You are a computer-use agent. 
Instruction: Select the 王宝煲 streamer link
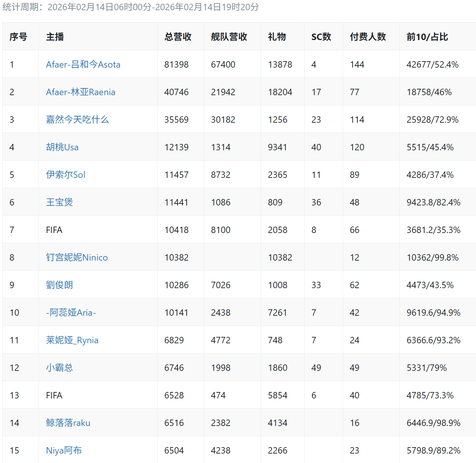(59, 202)
